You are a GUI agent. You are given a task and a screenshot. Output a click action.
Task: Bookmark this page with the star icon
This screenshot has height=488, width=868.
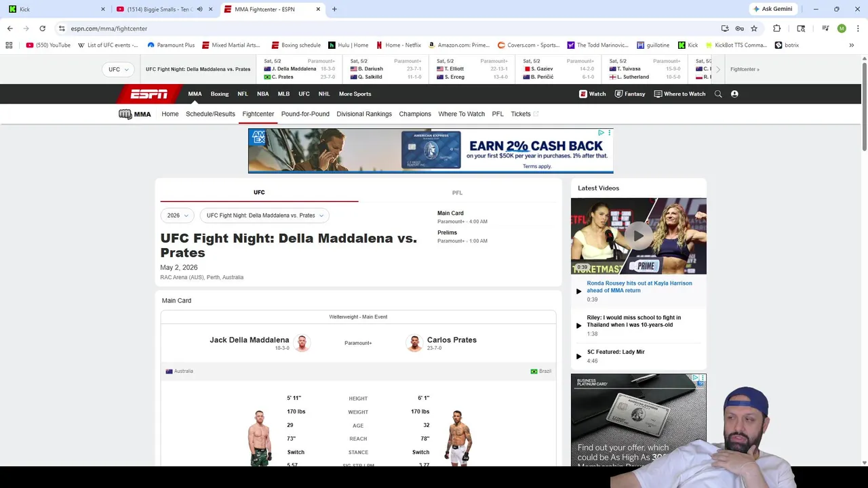[x=753, y=28]
